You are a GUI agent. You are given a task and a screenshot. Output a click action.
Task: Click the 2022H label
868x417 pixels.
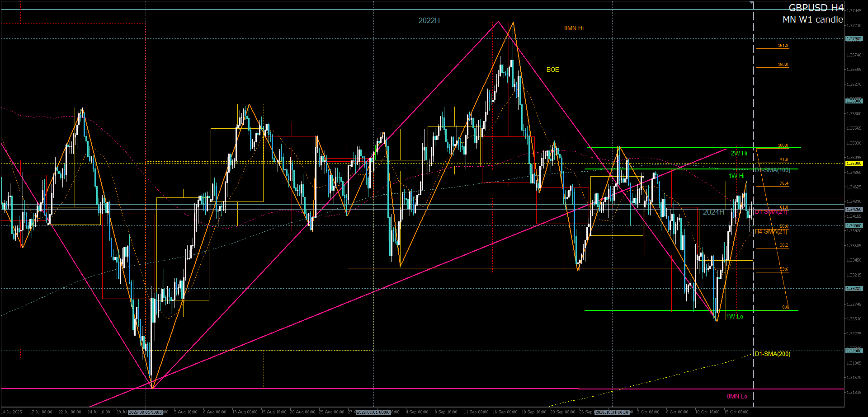pyautogui.click(x=429, y=21)
